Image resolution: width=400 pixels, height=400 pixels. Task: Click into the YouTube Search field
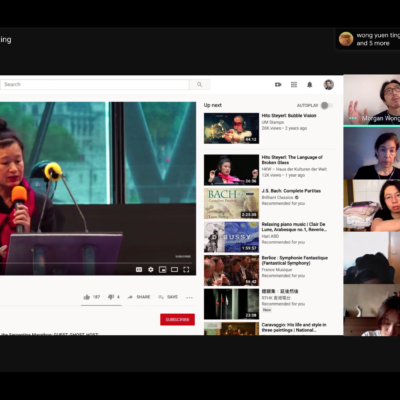95,85
